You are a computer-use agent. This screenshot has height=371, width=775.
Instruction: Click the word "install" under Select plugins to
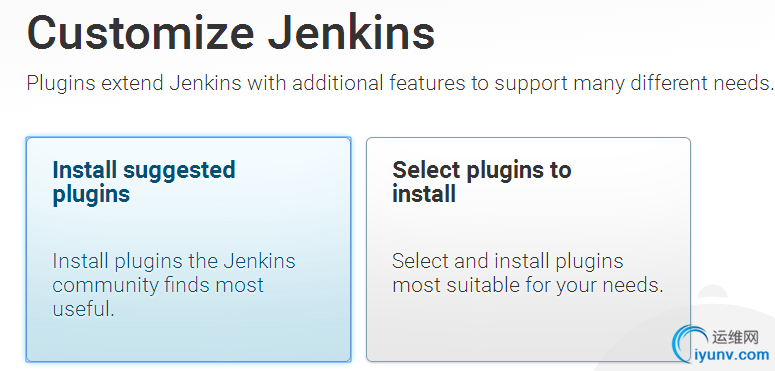coord(424,193)
